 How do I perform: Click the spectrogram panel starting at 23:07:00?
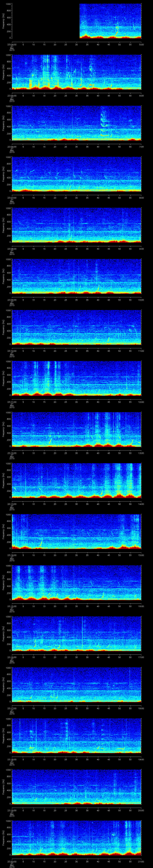click(x=77, y=174)
